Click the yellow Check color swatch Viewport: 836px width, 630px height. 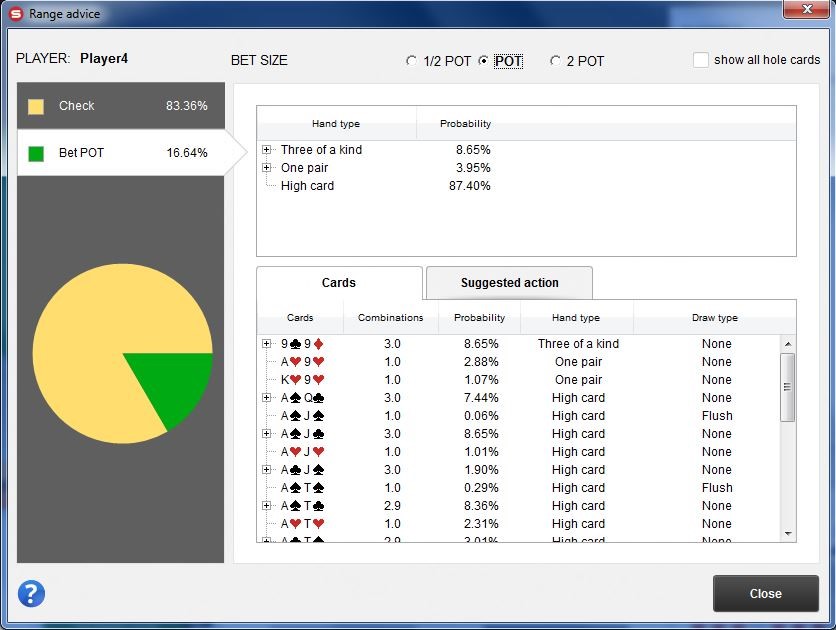tap(36, 106)
